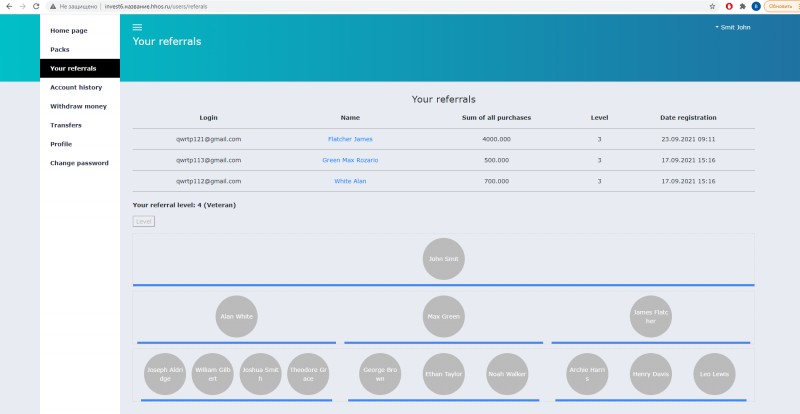Viewport: 800px width, 414px height.
Task: Open the Green Max Rozario referral link
Action: coord(350,160)
